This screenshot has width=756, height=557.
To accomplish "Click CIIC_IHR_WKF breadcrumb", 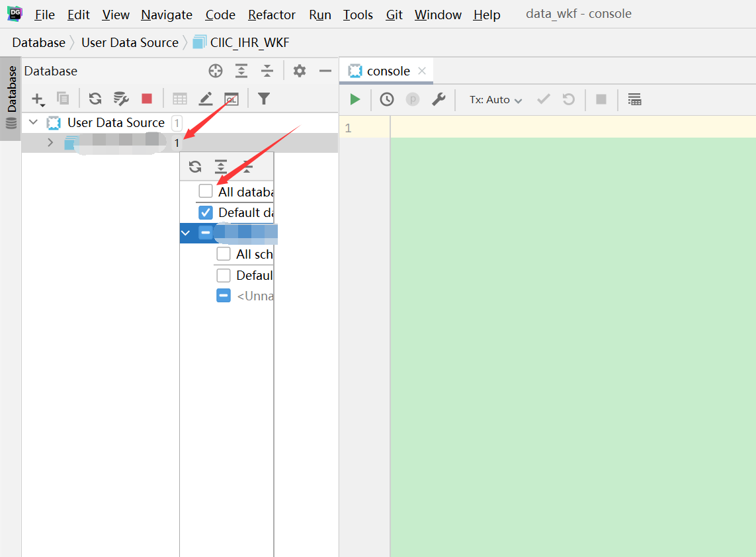I will [x=241, y=42].
